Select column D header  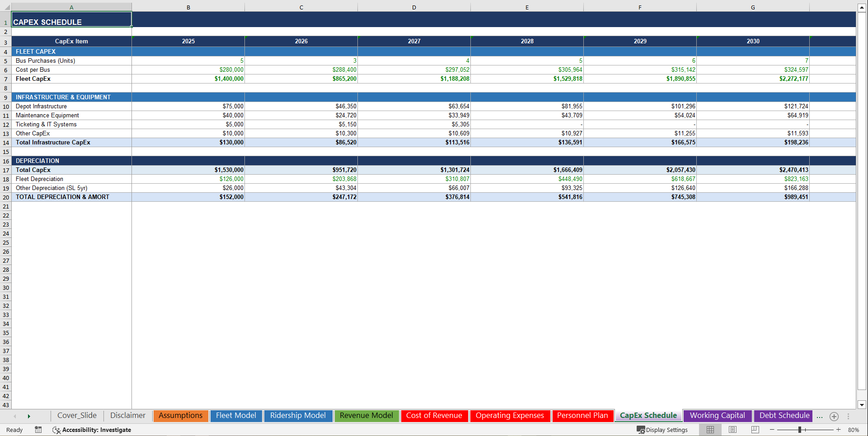414,7
